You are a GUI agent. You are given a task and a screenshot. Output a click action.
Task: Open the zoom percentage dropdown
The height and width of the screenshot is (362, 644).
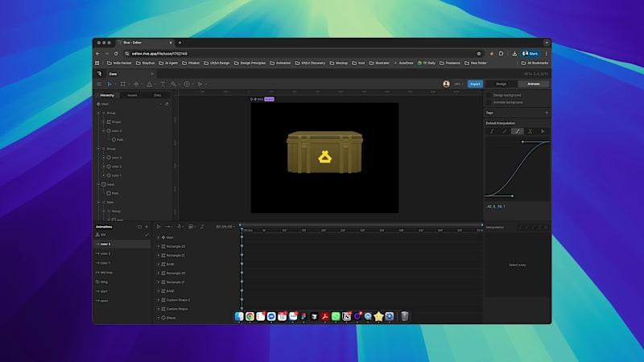(x=457, y=84)
